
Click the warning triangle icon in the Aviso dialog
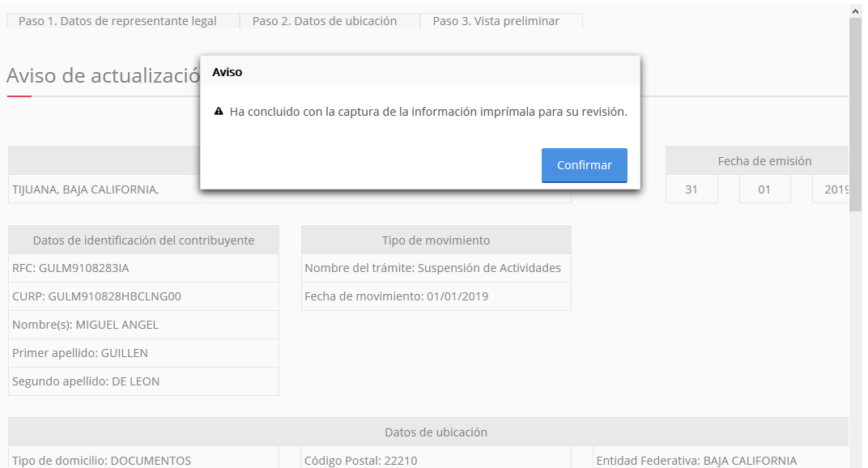(219, 112)
